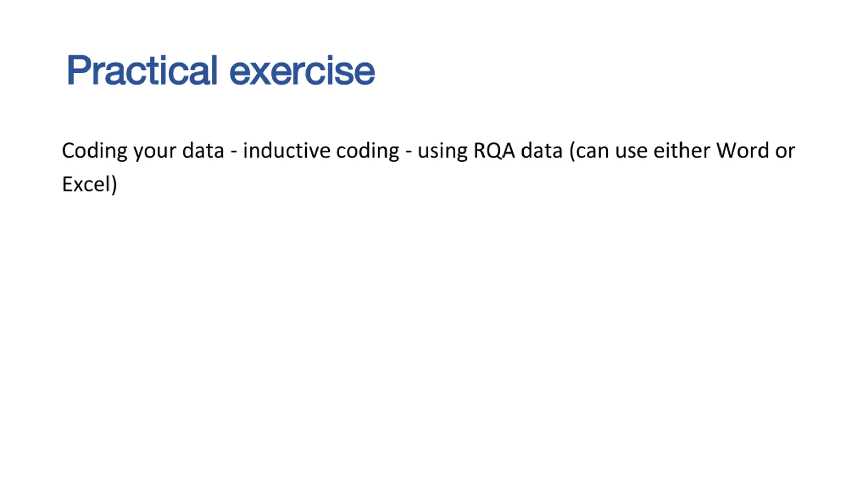Click the 'Practical exercise' slide title

pyautogui.click(x=221, y=70)
